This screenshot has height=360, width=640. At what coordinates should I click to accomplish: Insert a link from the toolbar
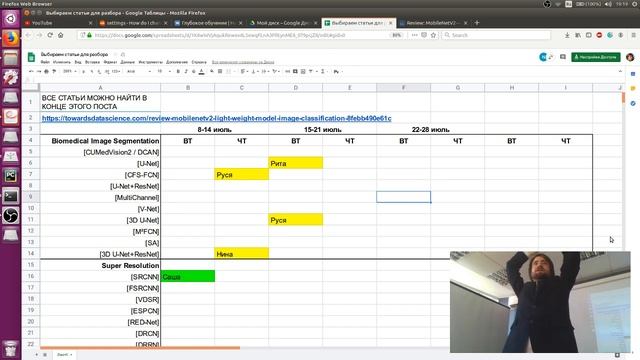click(x=287, y=71)
